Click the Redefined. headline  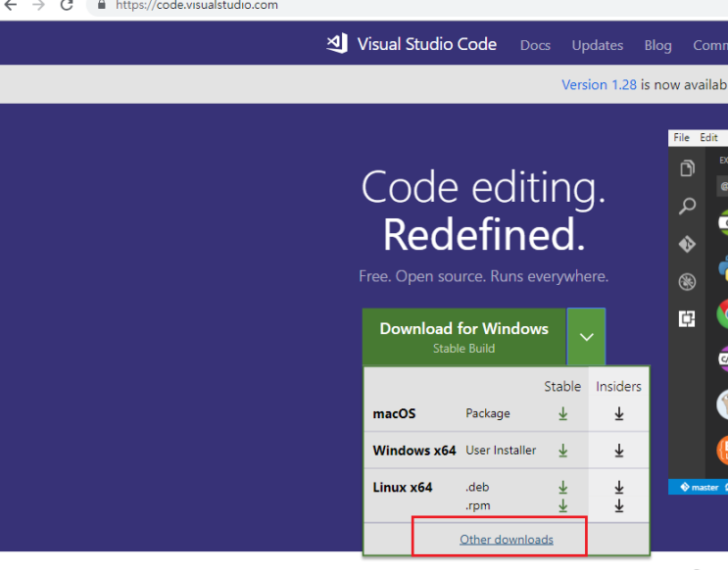click(x=483, y=235)
